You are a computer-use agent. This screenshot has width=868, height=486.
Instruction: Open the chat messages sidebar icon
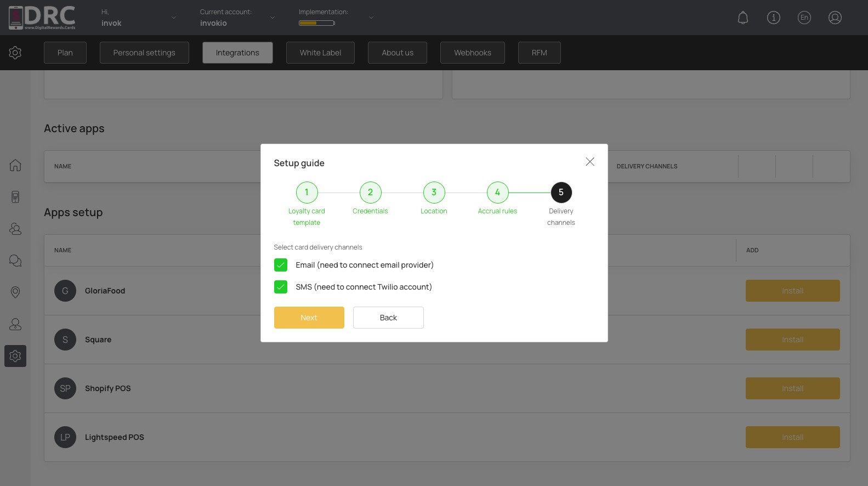pyautogui.click(x=15, y=261)
